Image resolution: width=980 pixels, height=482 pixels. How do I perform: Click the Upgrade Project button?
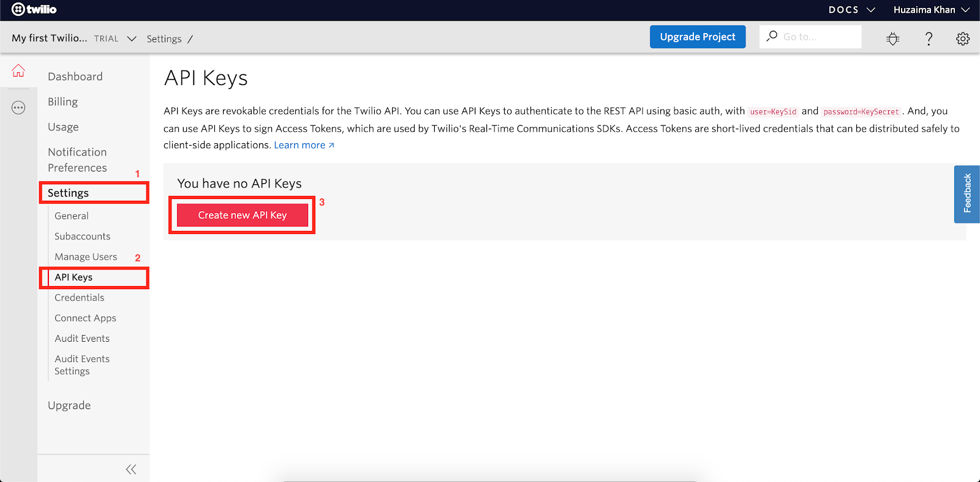[x=698, y=37]
